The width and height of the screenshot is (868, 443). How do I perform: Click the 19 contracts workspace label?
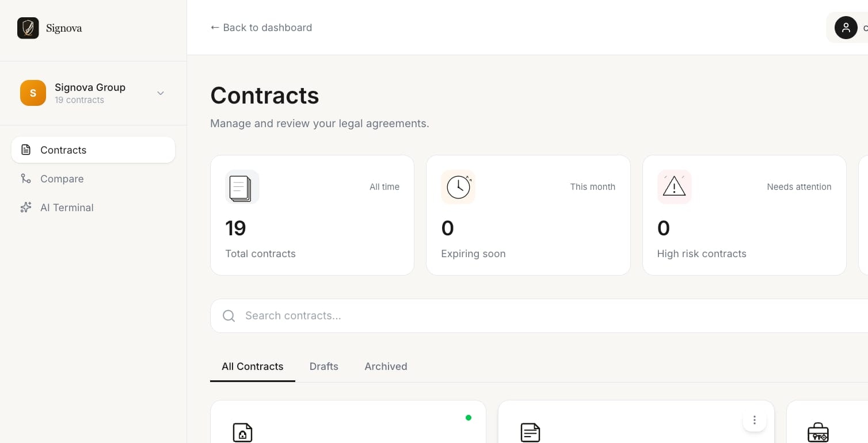click(79, 100)
